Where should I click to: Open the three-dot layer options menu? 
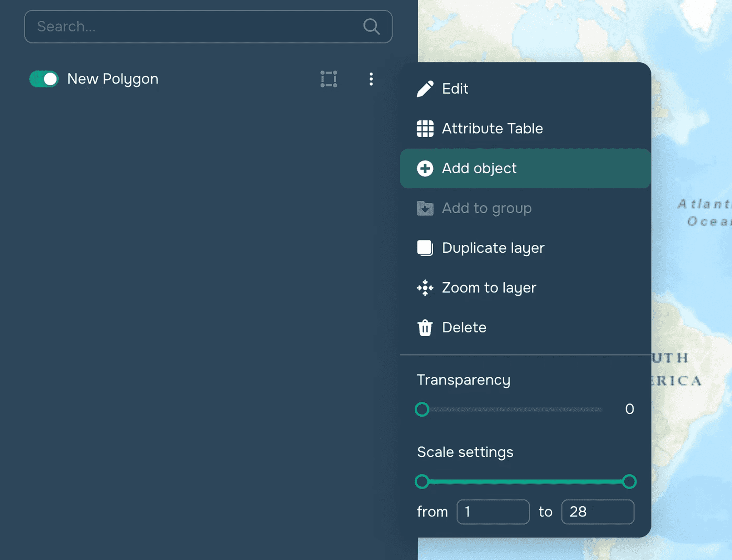(x=371, y=79)
